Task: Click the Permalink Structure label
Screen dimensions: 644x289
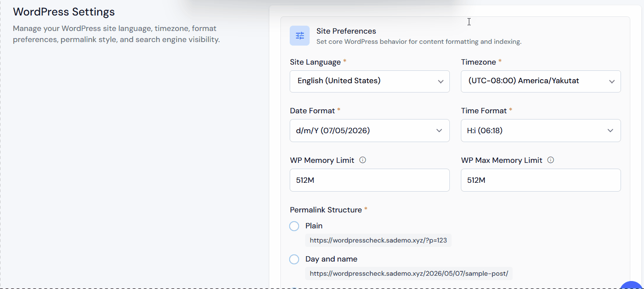Action: pyautogui.click(x=326, y=210)
